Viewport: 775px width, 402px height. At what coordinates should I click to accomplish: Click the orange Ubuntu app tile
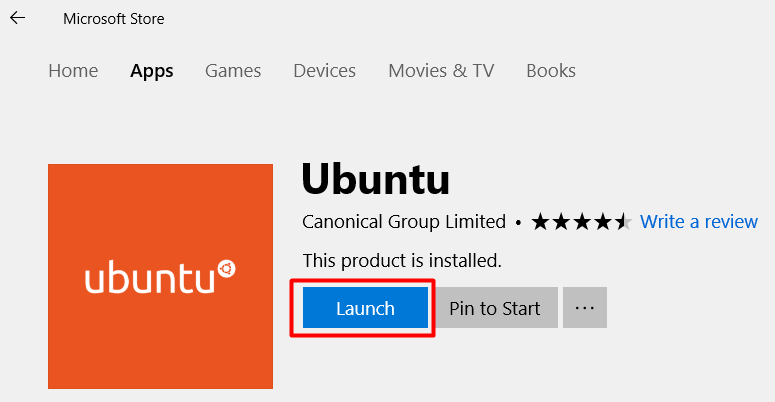160,276
